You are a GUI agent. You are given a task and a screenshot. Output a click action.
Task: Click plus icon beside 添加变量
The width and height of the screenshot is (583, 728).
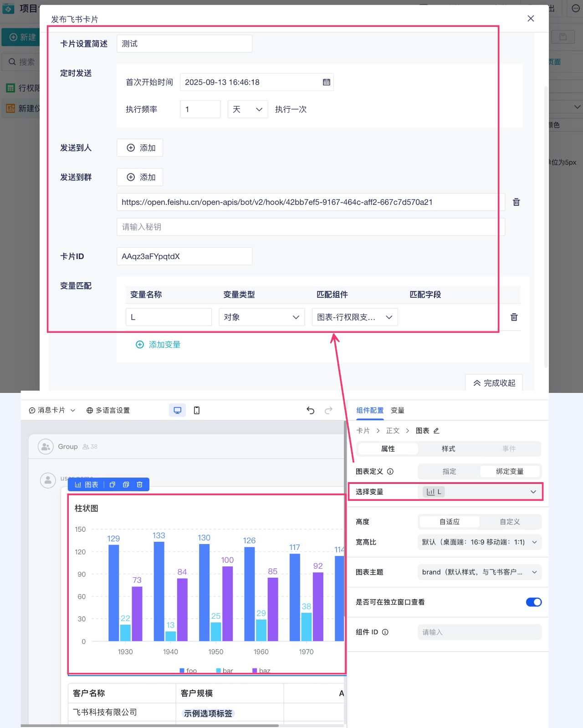click(140, 345)
